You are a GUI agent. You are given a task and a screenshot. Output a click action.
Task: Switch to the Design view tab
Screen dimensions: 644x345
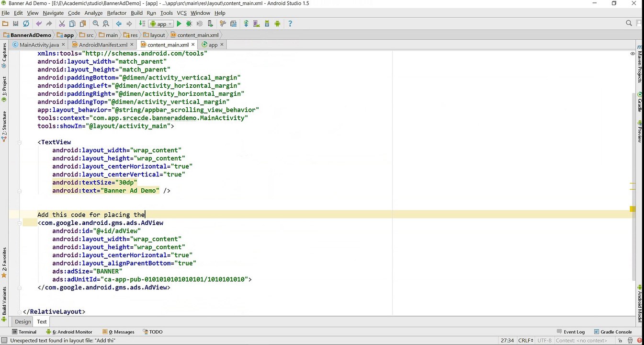(23, 322)
